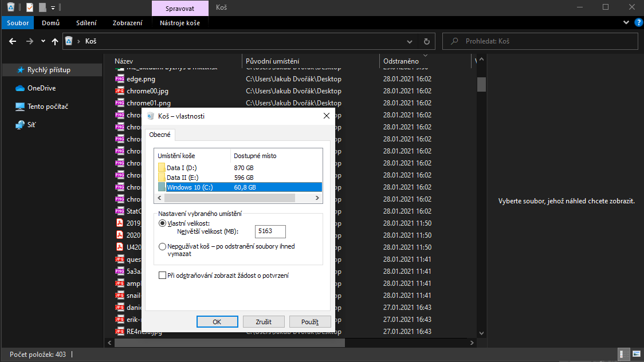Choose Nepoužívat koš radio option
644x362 pixels.
pyautogui.click(x=163, y=246)
